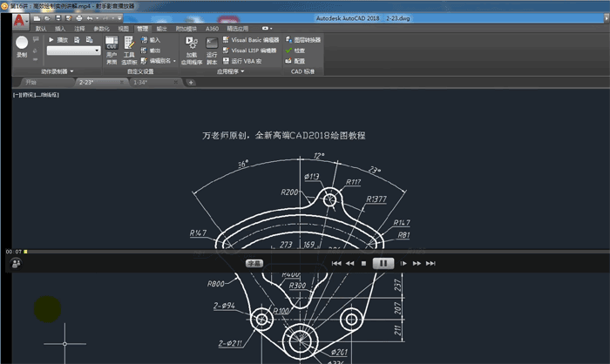Screen dimensions: 610x364
Task: Add a new drawing tab with plus button
Action: (191, 83)
